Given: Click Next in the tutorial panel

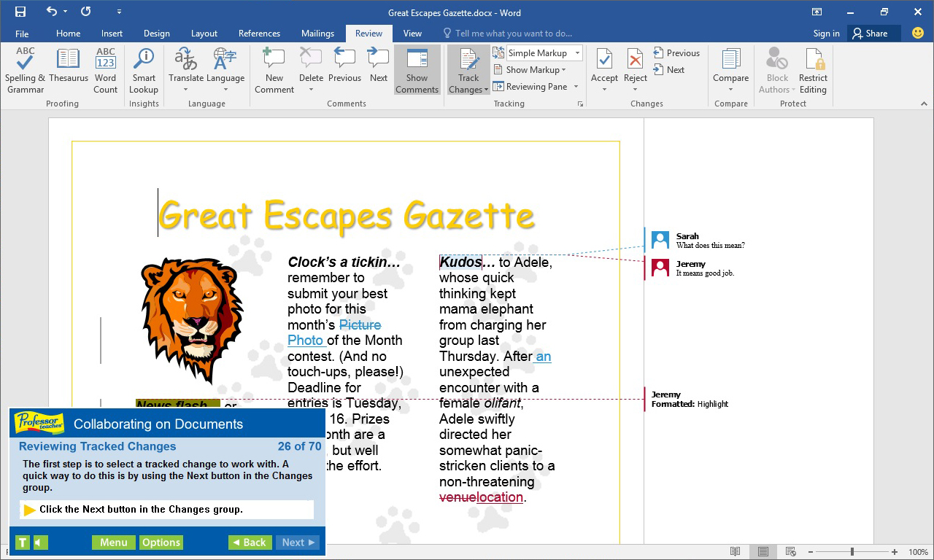Looking at the screenshot, I should point(297,542).
